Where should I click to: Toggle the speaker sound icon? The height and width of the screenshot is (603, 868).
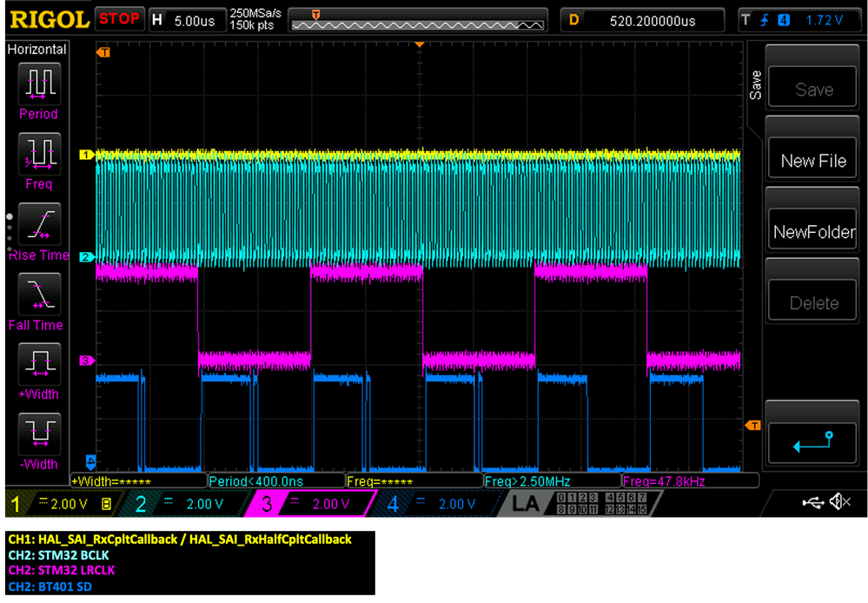pos(839,502)
